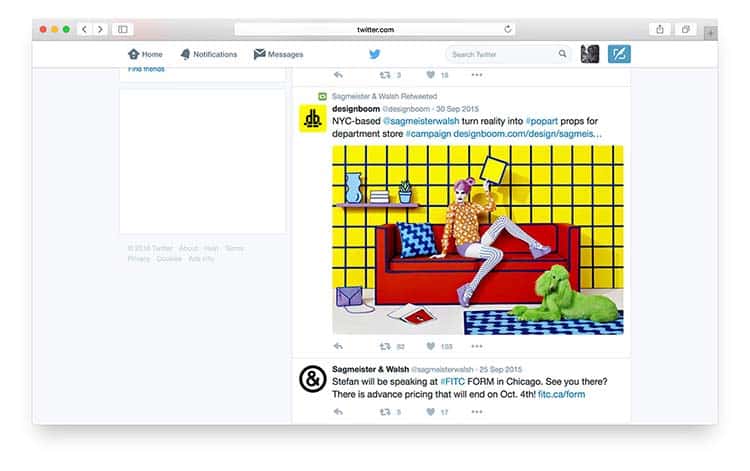Open the profile avatar menu

pos(590,54)
